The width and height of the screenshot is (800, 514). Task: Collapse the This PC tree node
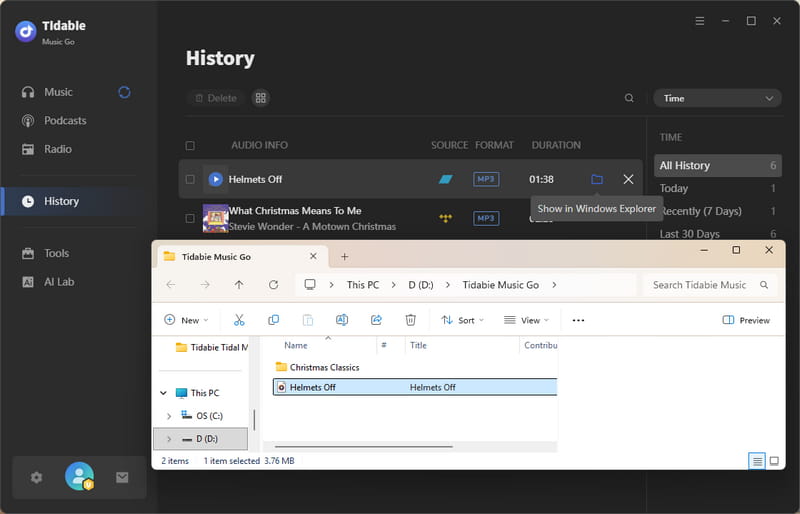163,393
